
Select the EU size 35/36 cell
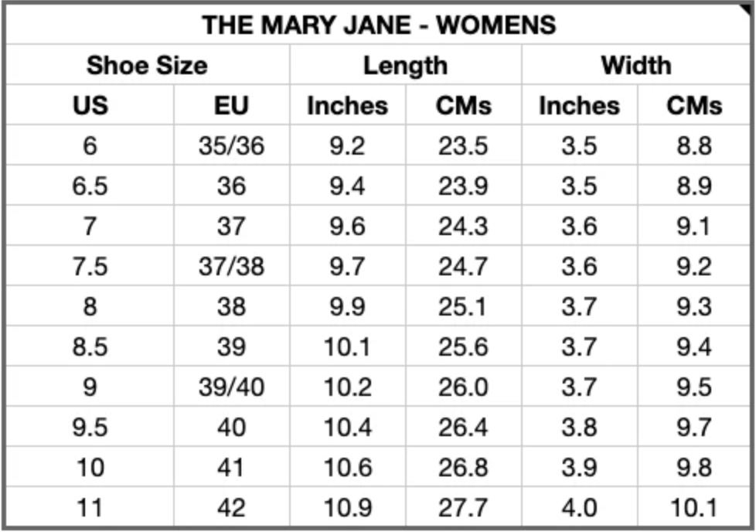[231, 145]
